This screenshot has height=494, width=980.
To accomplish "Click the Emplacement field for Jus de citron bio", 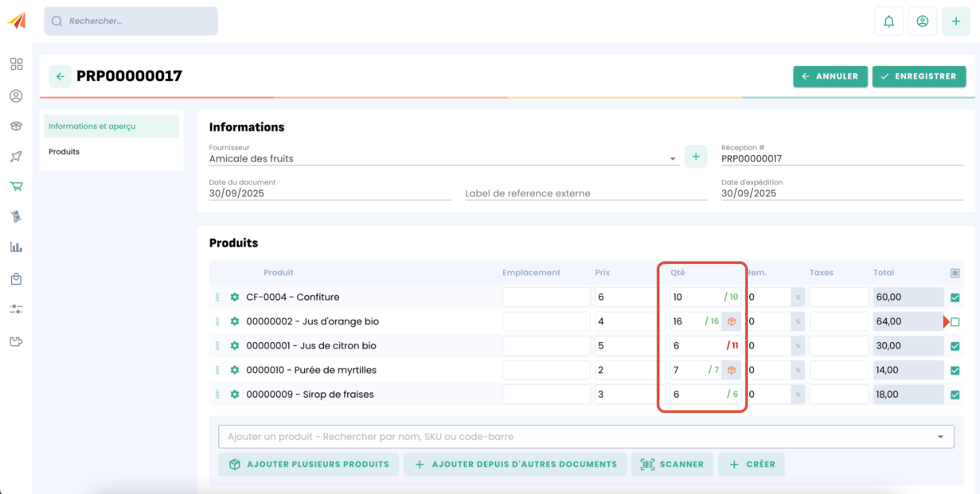I will click(546, 346).
